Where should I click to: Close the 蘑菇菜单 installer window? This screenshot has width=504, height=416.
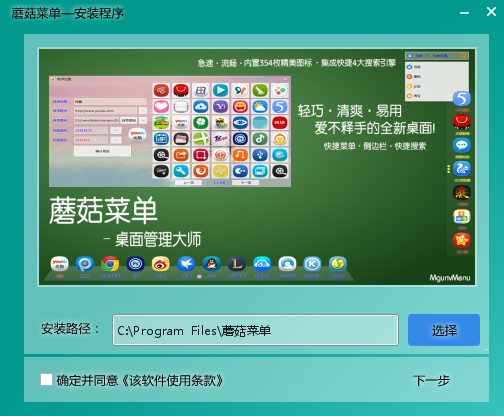coord(491,12)
